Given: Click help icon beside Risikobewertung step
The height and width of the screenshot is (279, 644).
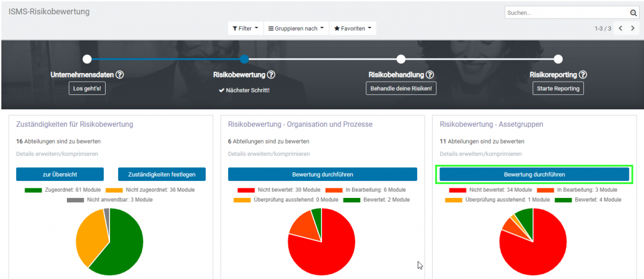Looking at the screenshot, I should (271, 75).
